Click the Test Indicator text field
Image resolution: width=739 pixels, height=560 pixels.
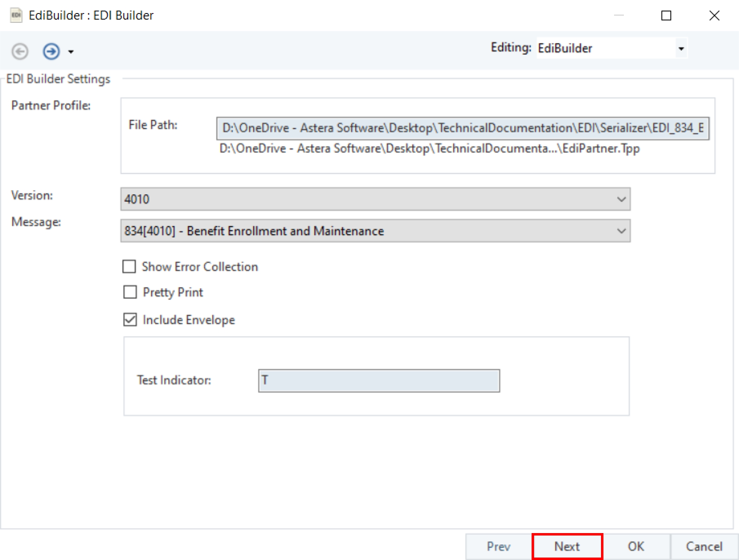378,380
